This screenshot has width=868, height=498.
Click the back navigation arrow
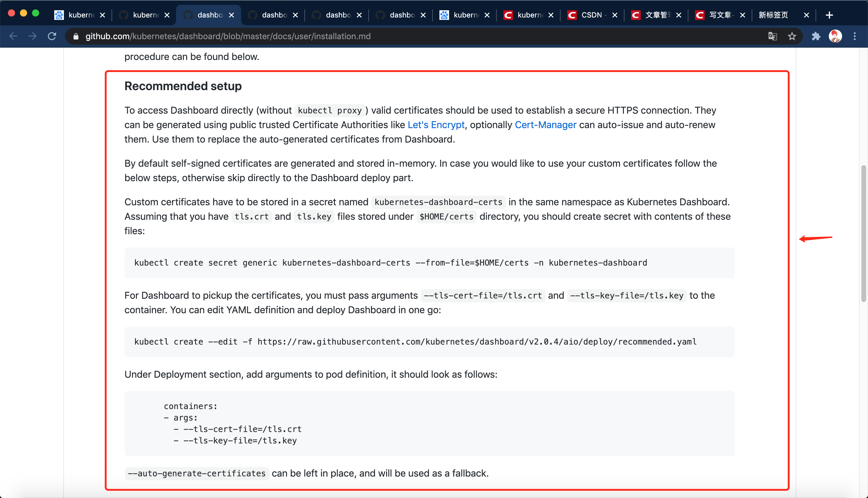[x=13, y=36]
